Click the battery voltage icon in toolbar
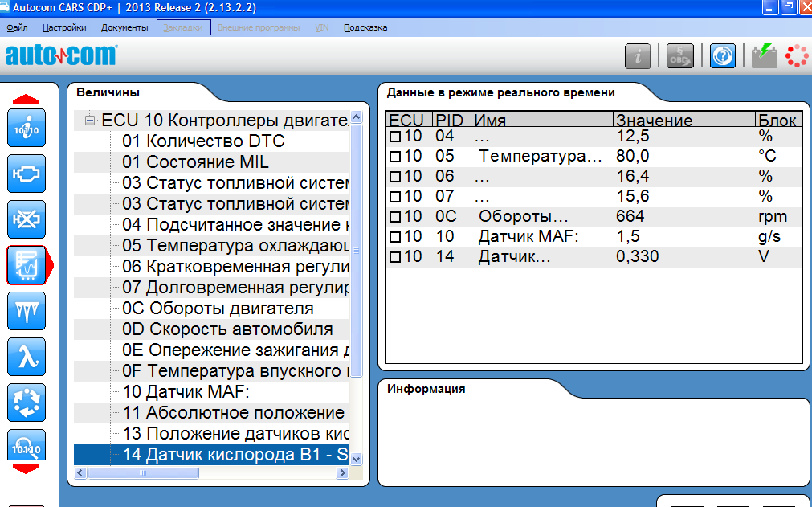 click(764, 56)
